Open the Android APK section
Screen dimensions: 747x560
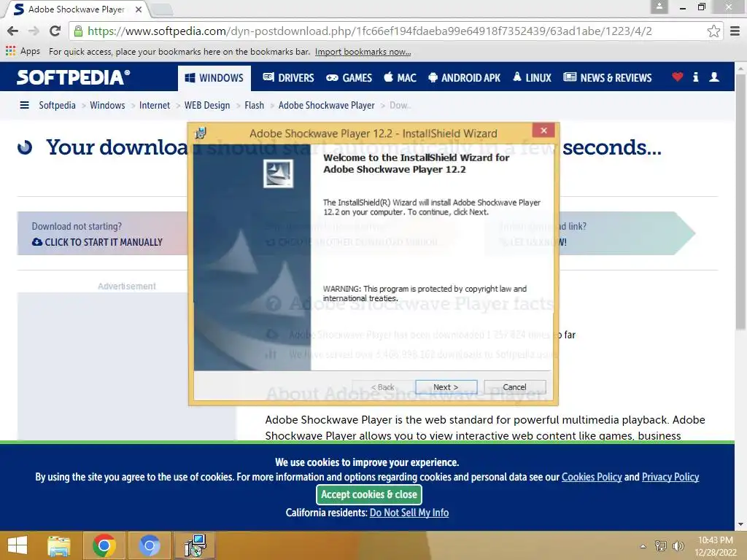click(465, 77)
